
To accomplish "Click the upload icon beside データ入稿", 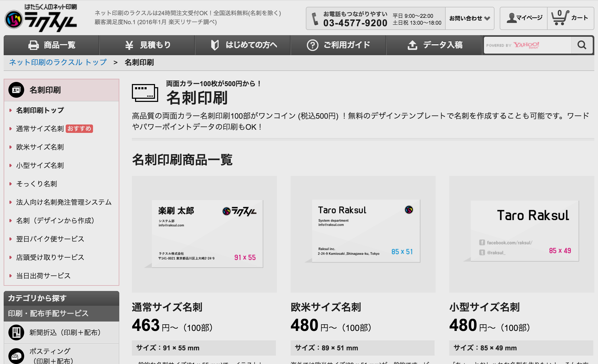I will [412, 45].
